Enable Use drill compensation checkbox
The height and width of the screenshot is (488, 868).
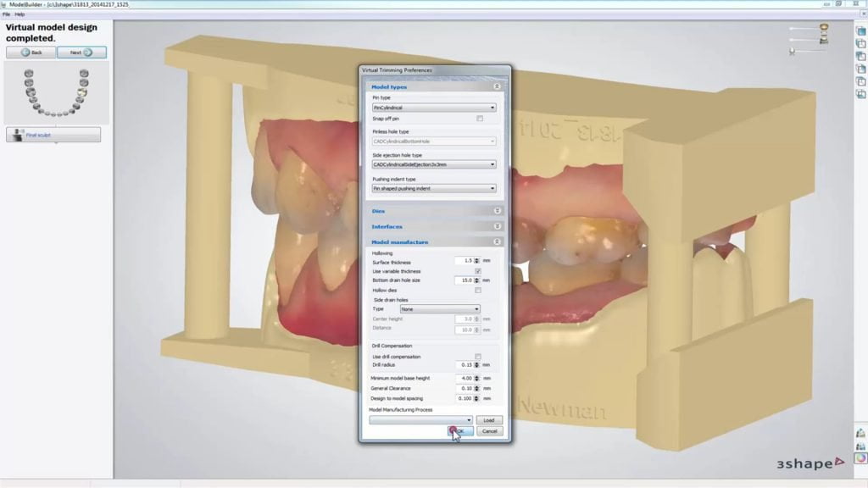[x=479, y=356]
